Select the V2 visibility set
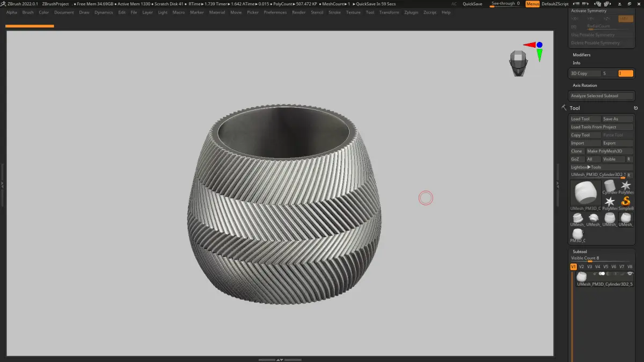644x362 pixels. (581, 267)
